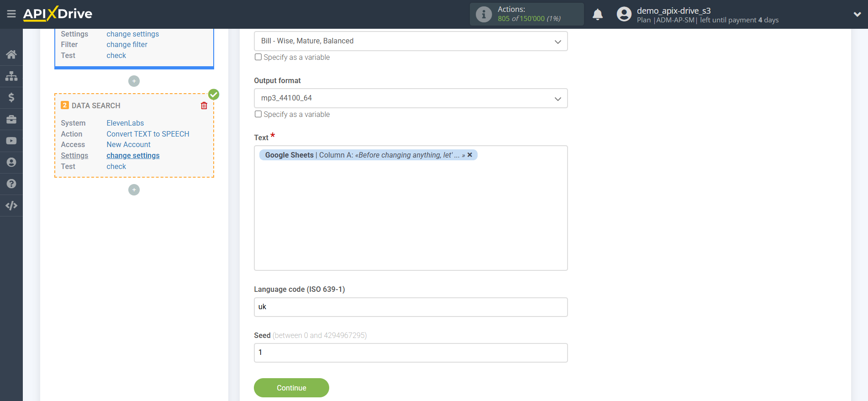Viewport: 868px width, 401px height.
Task: Open the Output format dropdown mp3_44100_64
Action: point(410,98)
